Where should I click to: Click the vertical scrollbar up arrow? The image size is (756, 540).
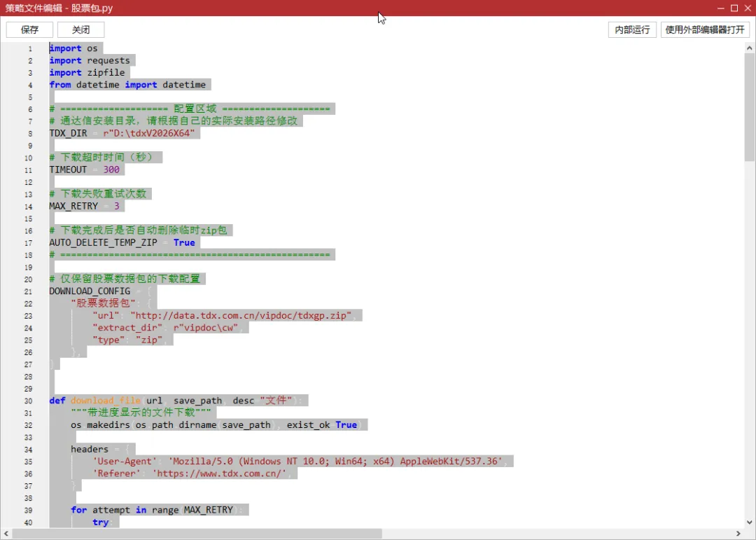point(749,48)
